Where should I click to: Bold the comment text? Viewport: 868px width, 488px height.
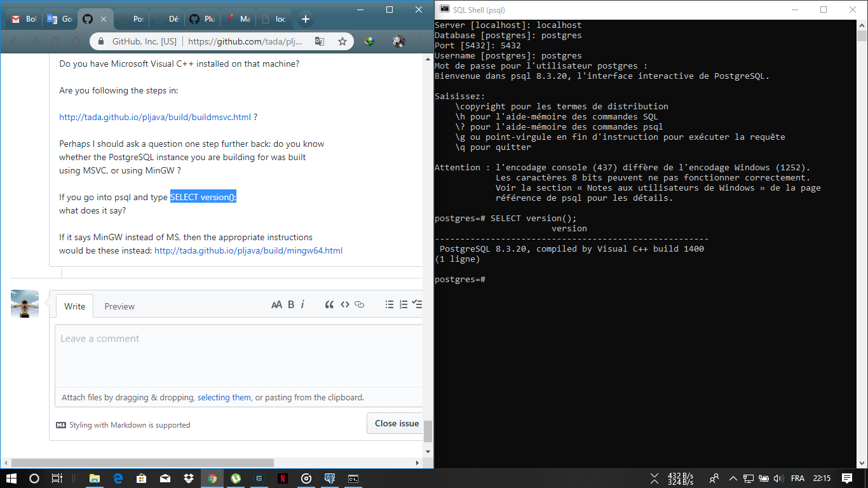[290, 304]
